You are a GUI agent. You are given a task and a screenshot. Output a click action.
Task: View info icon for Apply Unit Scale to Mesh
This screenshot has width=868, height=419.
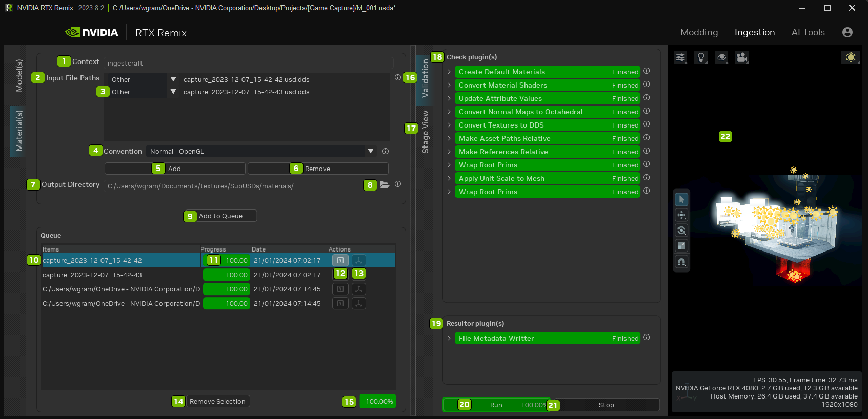(647, 178)
